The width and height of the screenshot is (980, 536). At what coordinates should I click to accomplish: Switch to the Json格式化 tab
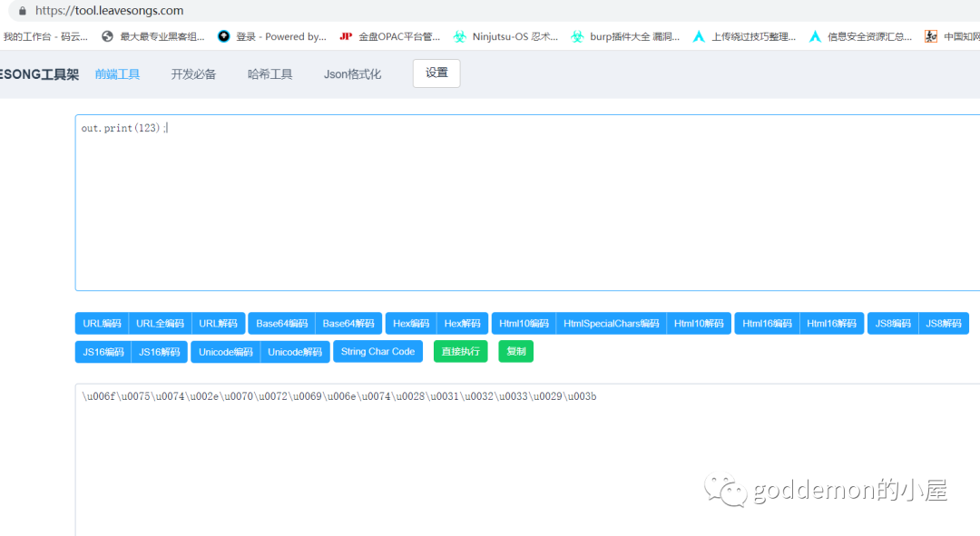(x=352, y=74)
